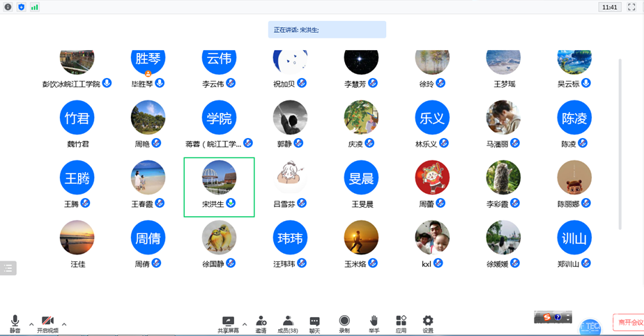Select 宋洪生's highlighted participant tile

tap(219, 187)
